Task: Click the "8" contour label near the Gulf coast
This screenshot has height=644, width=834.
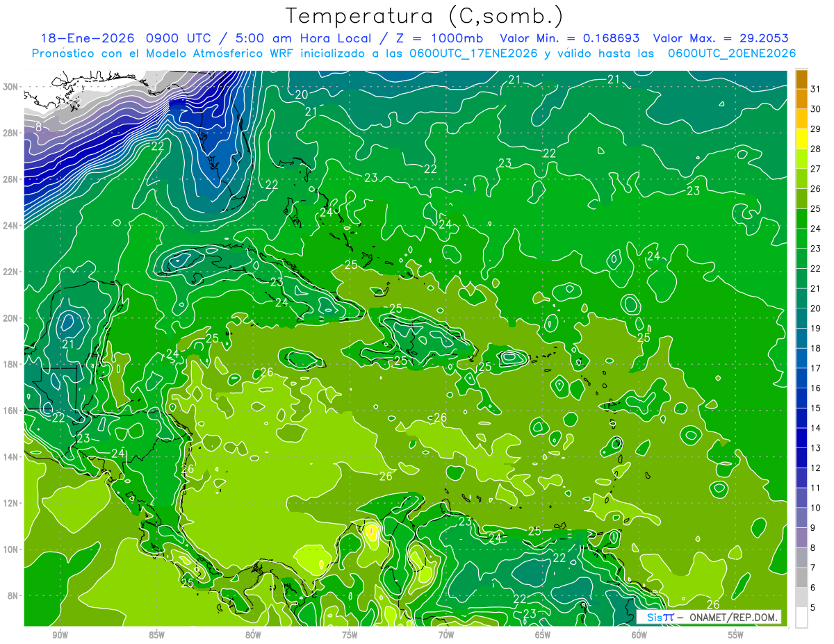Action: pyautogui.click(x=38, y=127)
